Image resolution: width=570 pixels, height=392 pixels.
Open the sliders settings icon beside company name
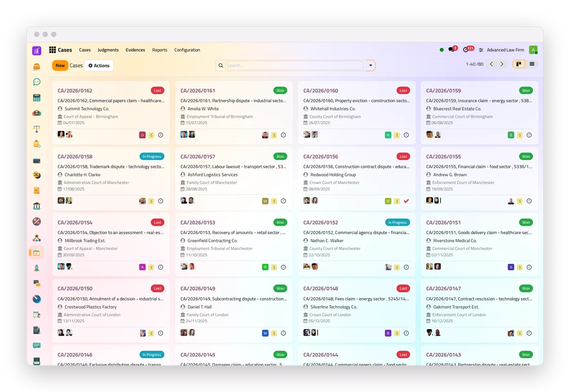[x=481, y=50]
